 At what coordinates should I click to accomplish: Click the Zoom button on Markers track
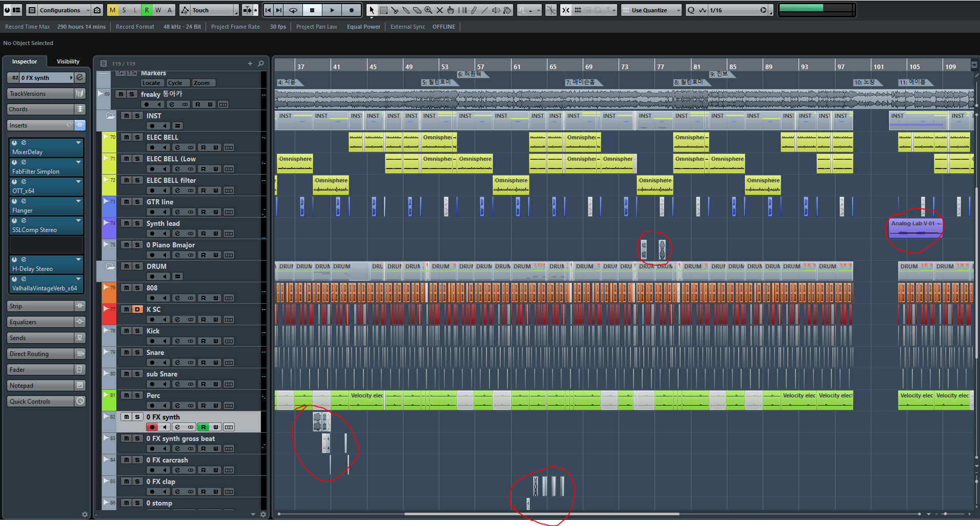point(203,83)
